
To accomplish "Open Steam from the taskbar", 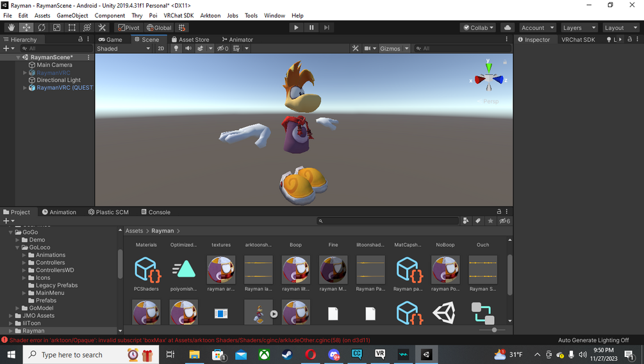I will (287, 354).
